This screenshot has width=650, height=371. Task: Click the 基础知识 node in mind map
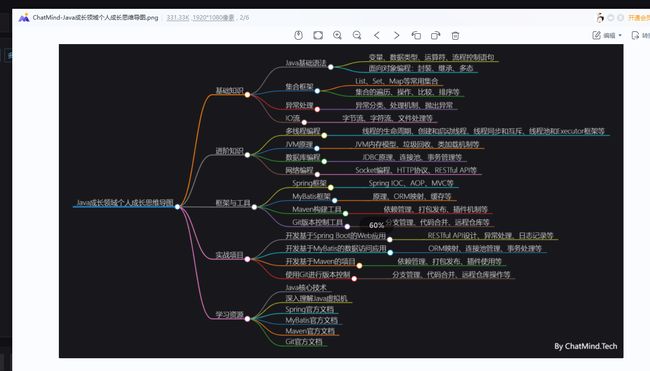point(229,90)
